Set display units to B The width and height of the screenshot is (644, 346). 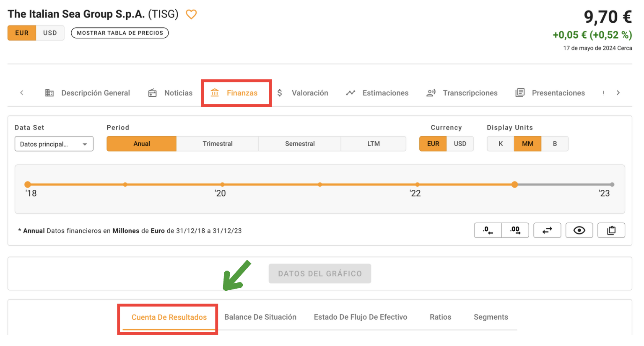pos(555,144)
